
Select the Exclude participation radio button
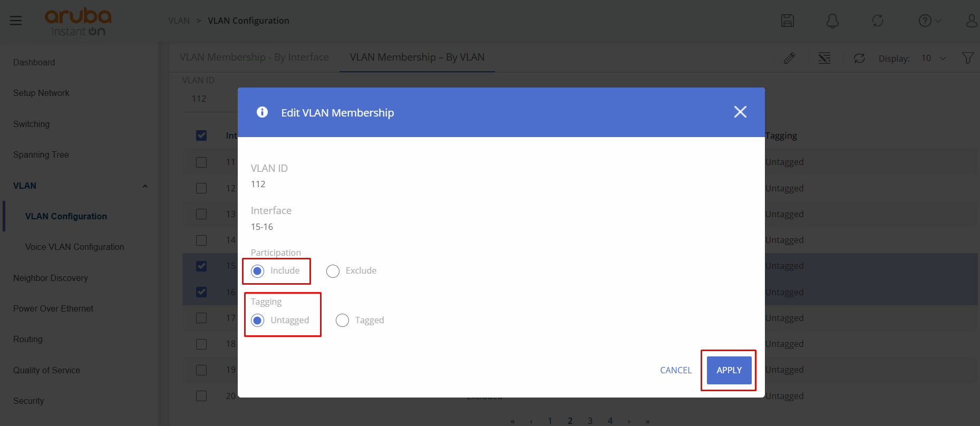pos(333,271)
